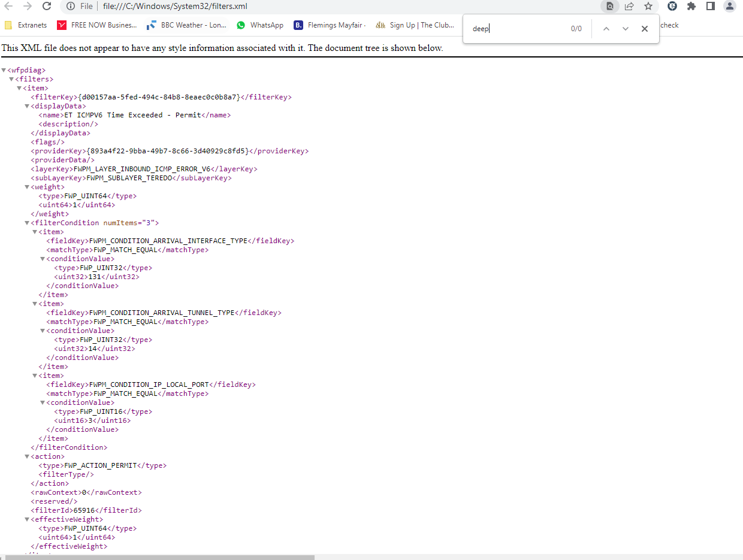743x560 pixels.
Task: Click the uint32 value 131 line
Action: (x=96, y=277)
